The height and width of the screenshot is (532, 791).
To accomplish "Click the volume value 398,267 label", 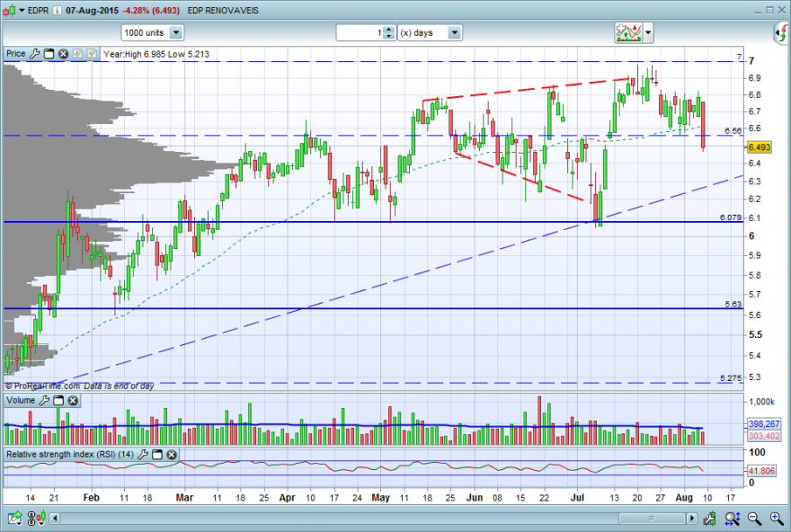I will (x=764, y=424).
